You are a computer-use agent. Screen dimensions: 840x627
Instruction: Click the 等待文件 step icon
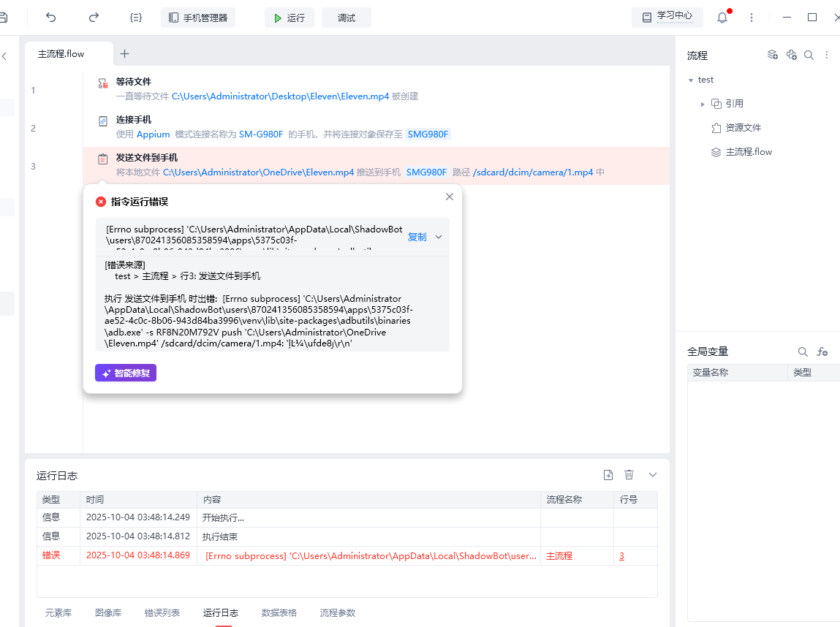(x=103, y=83)
